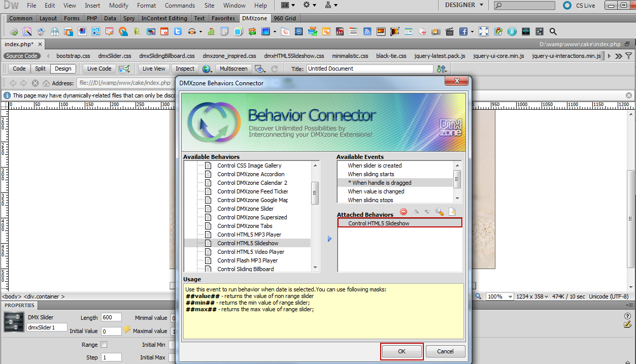Toggle Live View mode
The width and height of the screenshot is (636, 364).
(154, 69)
